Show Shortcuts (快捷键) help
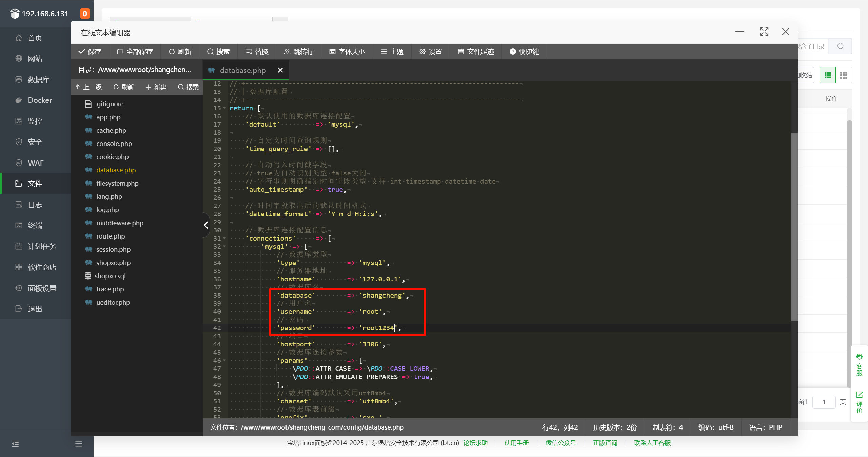This screenshot has height=457, width=868. coord(524,52)
